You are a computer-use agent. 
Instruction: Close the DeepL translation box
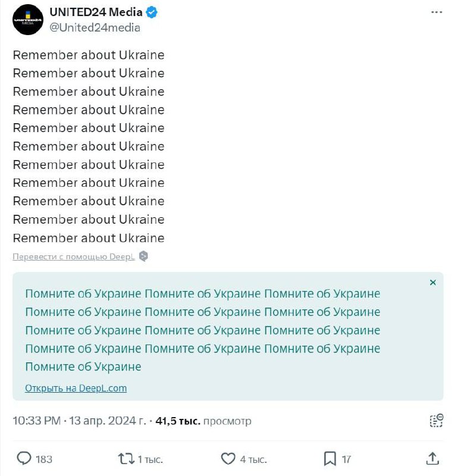(x=433, y=283)
